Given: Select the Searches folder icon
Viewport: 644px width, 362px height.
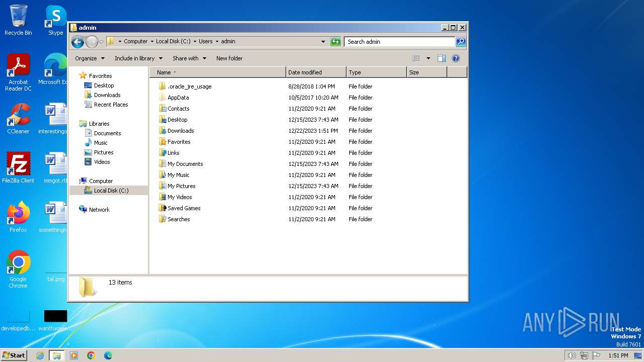Looking at the screenshot, I should pos(162,219).
